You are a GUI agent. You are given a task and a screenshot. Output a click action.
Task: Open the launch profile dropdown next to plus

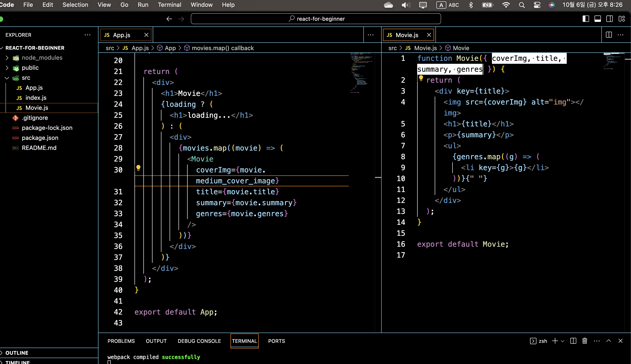pos(562,341)
